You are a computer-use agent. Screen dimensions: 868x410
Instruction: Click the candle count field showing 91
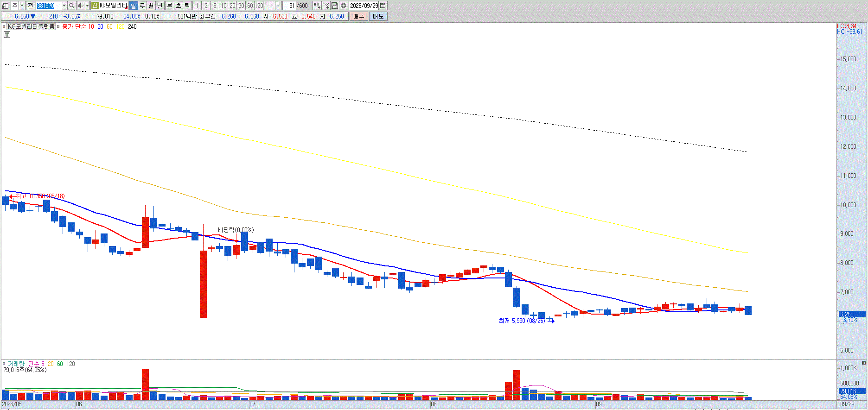(x=289, y=6)
